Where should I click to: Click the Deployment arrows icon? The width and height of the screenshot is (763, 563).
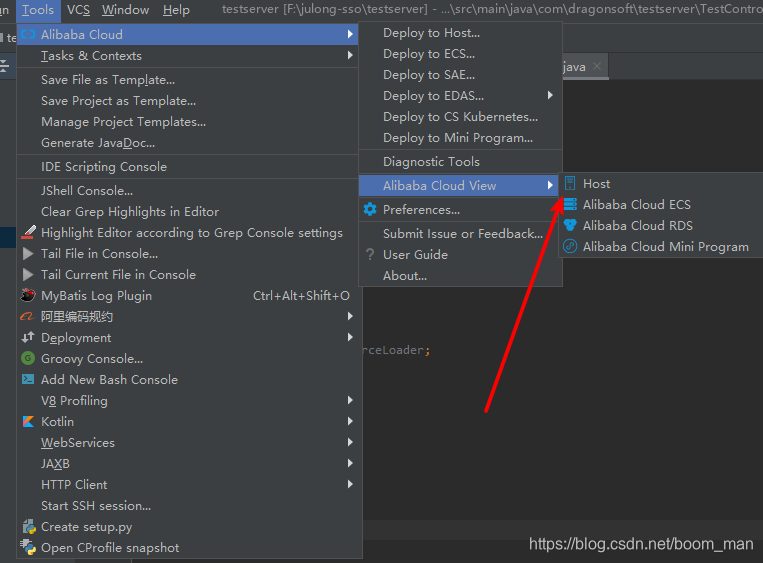[28, 337]
